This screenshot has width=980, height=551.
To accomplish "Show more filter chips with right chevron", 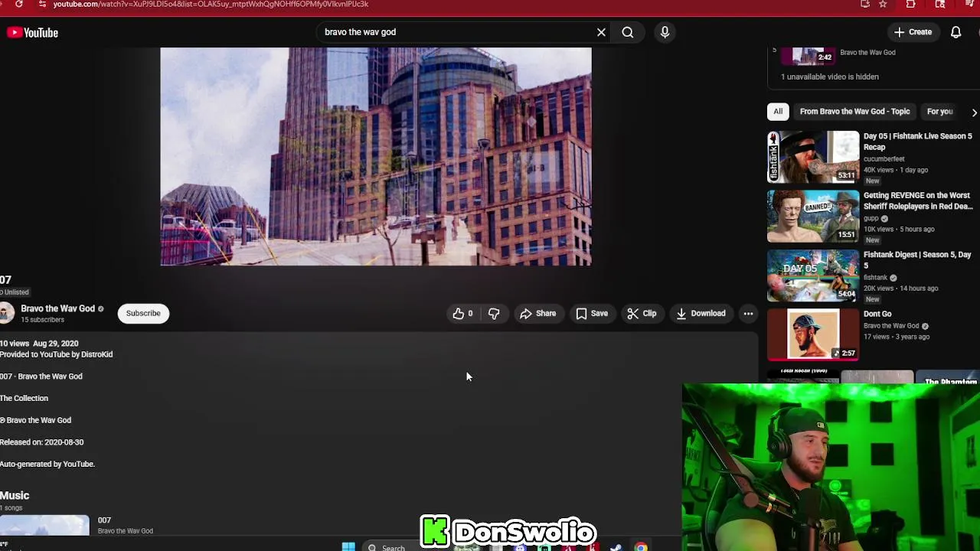I will tap(974, 112).
